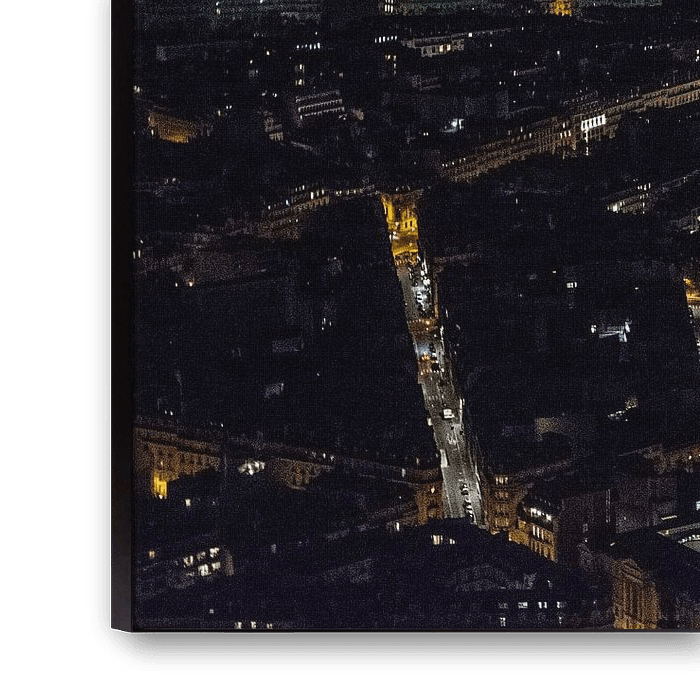Click the bright white windows at upper right
This screenshot has width=700, height=700.
(x=592, y=123)
